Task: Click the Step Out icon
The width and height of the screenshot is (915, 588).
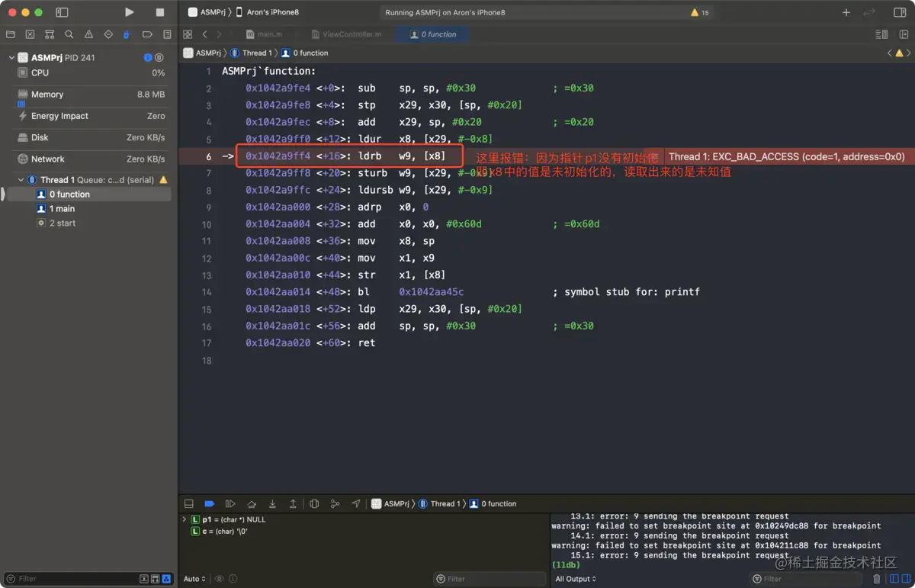Action: (293, 504)
